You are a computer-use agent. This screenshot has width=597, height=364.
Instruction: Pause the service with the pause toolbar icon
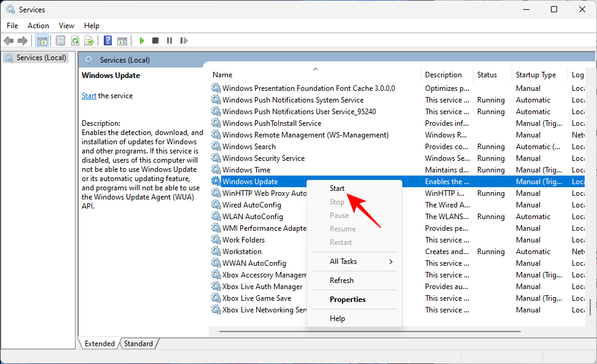click(x=170, y=40)
